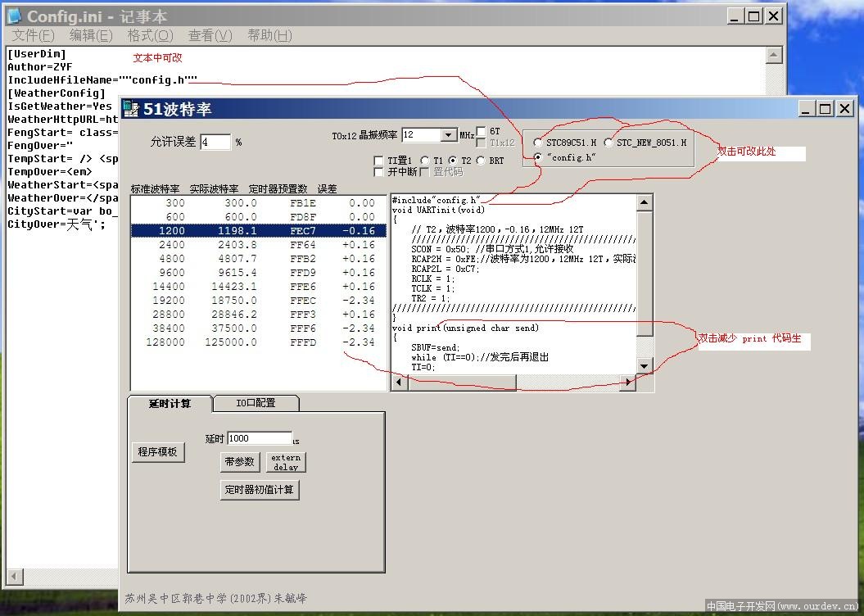Image resolution: width=864 pixels, height=616 pixels.
Task: Select the 4800 baud rate row
Action: click(258, 258)
